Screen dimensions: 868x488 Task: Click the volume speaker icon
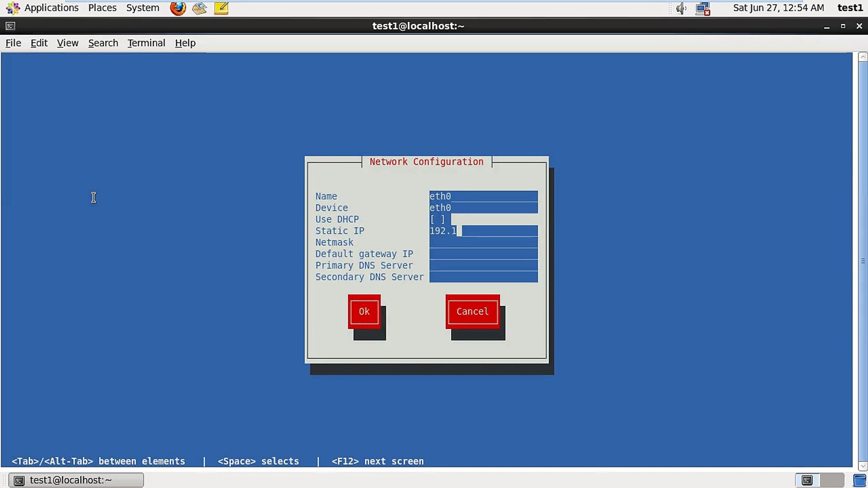(681, 8)
